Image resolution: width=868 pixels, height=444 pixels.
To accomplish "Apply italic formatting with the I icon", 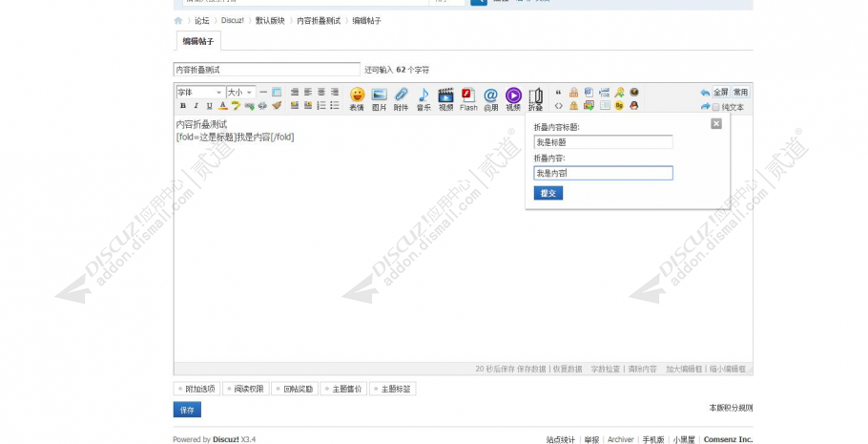I will pos(196,105).
